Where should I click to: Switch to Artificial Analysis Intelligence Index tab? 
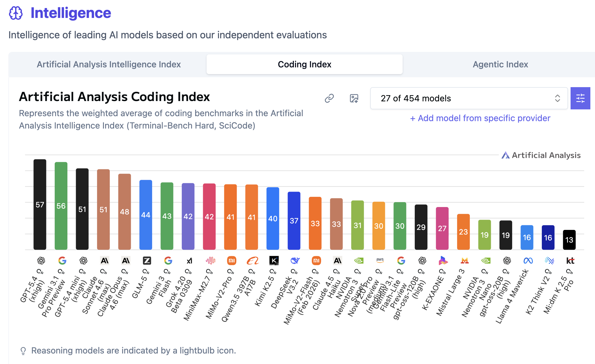point(109,64)
